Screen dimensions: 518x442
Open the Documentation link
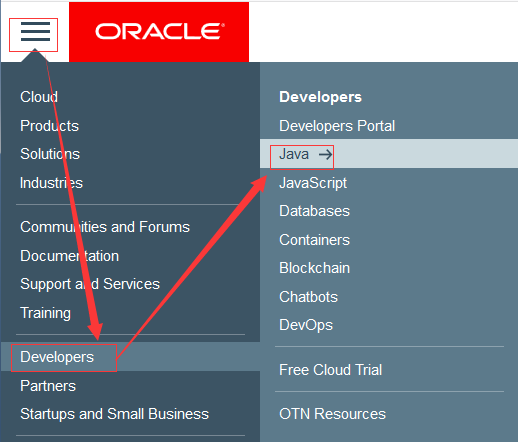tap(70, 256)
